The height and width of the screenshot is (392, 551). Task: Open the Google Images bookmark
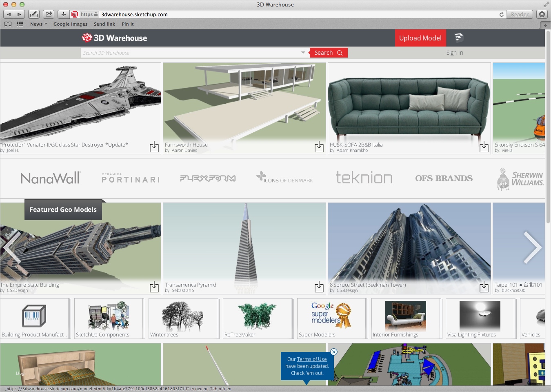pos(70,24)
